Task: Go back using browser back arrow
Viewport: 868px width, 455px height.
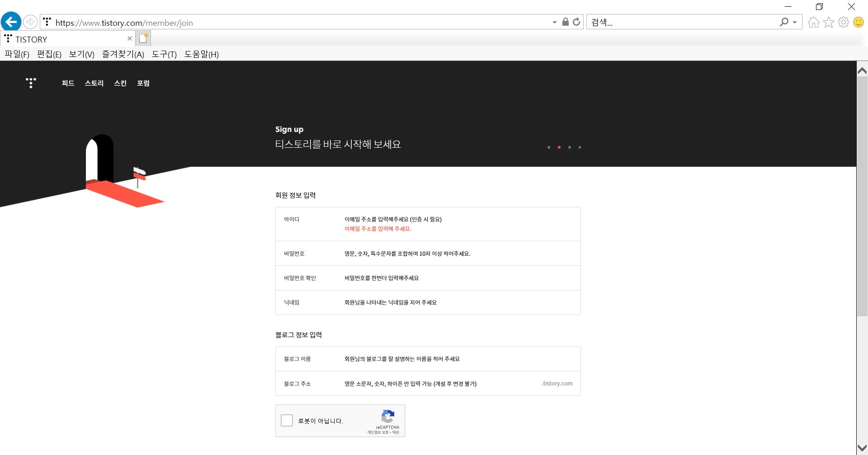Action: pos(11,22)
